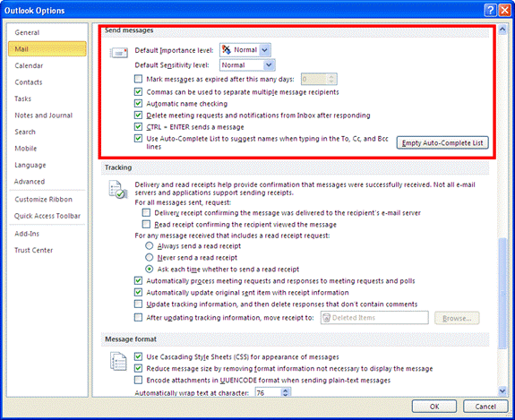Uncheck Automatic name checking
This screenshot has width=515, height=420.
[138, 104]
